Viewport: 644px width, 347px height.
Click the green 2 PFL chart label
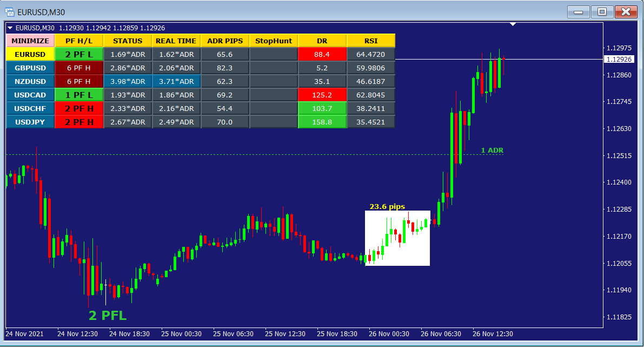108,315
